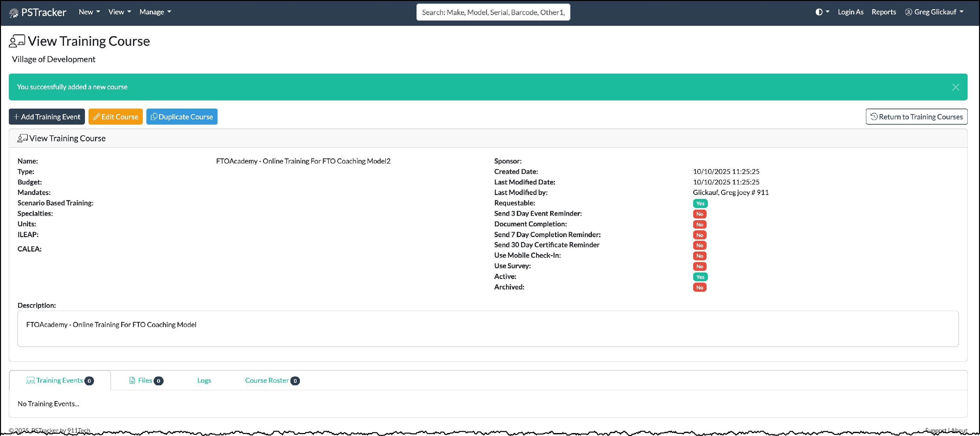This screenshot has height=436, width=980.
Task: Select the Training Events tab
Action: click(x=60, y=380)
